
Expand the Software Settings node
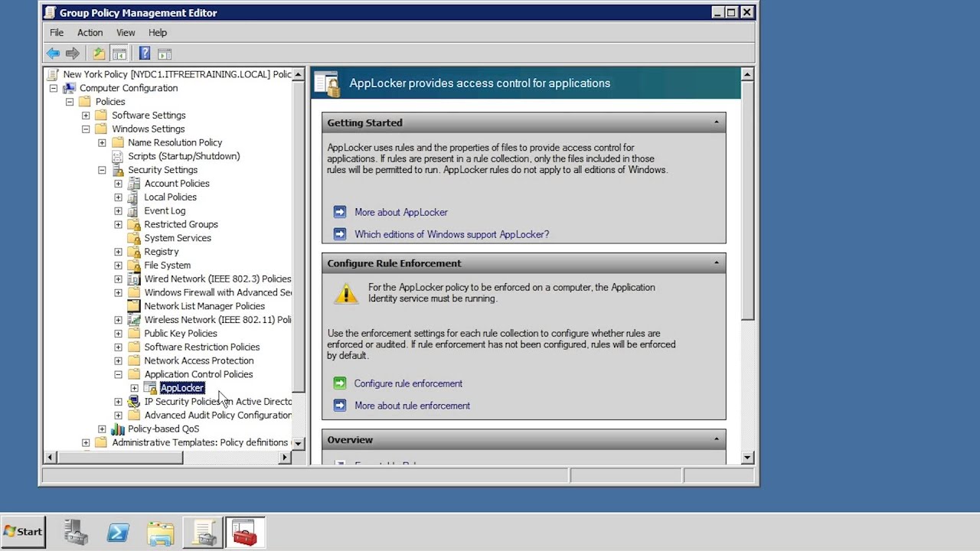[86, 116]
